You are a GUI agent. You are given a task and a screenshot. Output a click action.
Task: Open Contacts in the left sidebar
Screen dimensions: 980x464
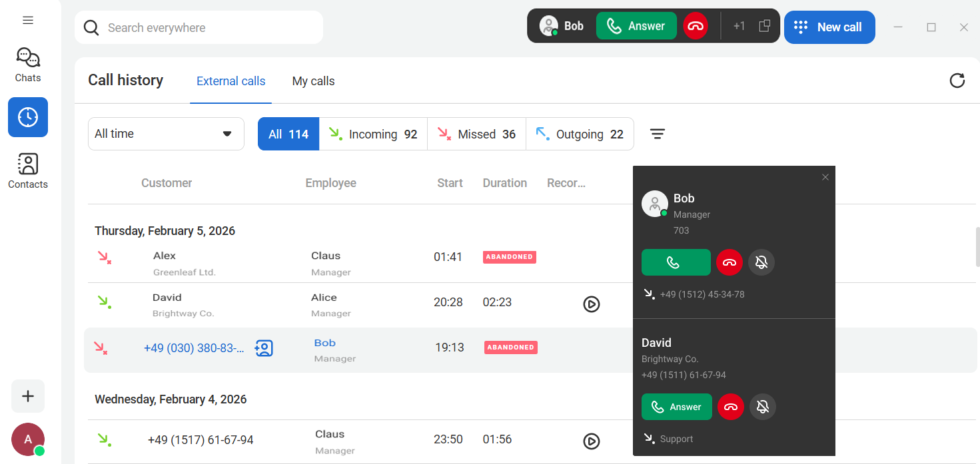click(28, 171)
